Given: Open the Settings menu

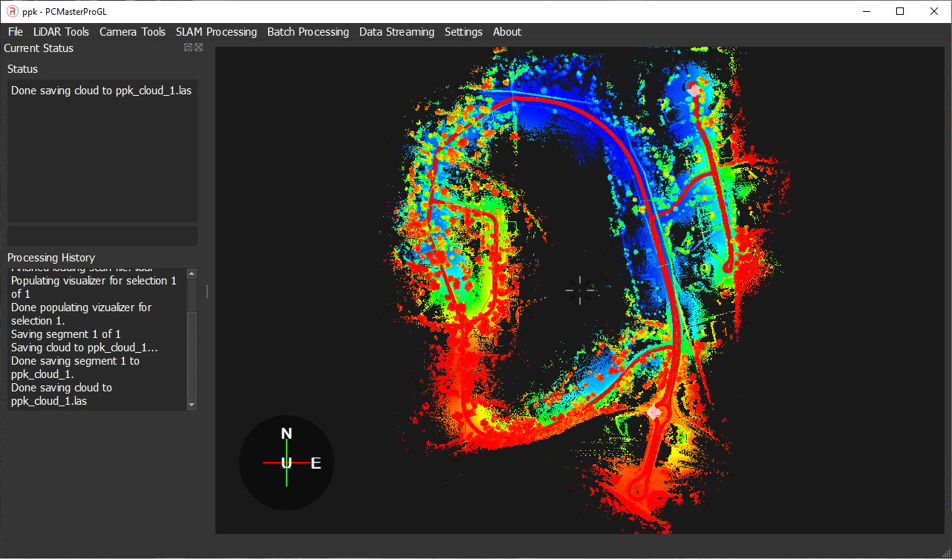Looking at the screenshot, I should tap(463, 31).
